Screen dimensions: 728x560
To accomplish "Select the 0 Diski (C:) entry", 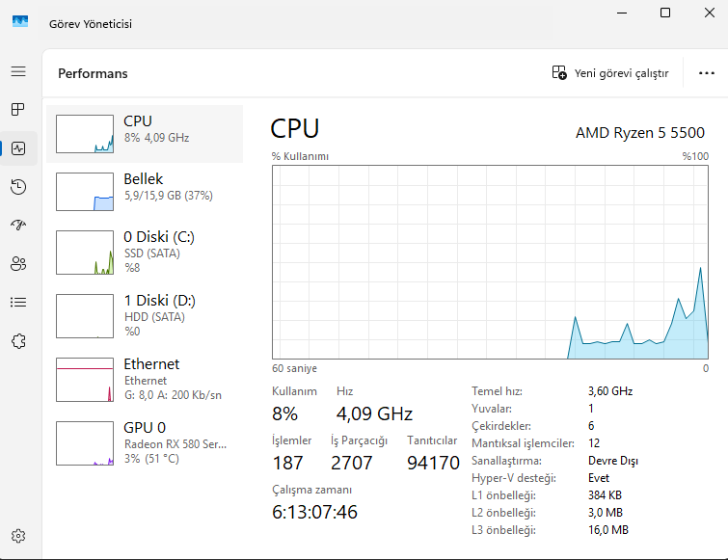I will tap(145, 253).
